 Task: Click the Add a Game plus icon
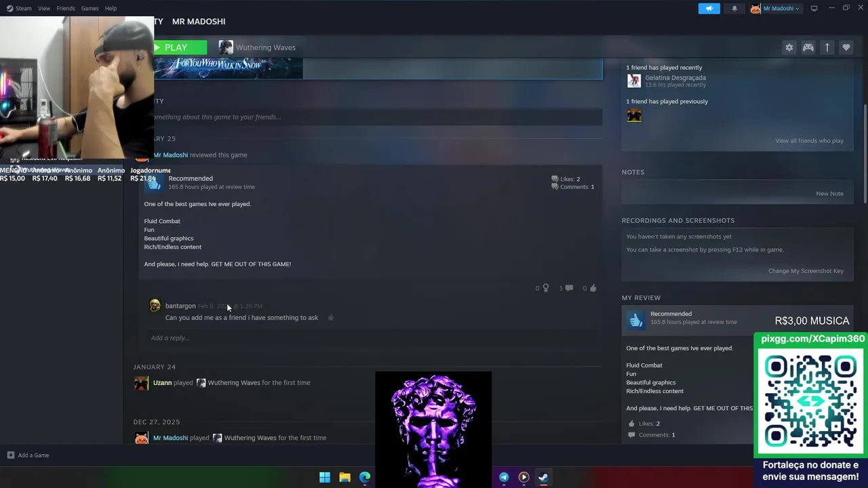point(10,455)
